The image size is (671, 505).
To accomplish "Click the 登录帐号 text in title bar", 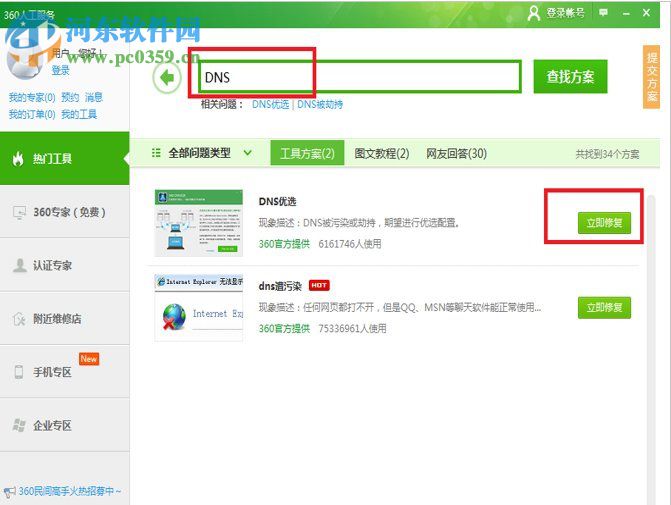I will pyautogui.click(x=565, y=13).
